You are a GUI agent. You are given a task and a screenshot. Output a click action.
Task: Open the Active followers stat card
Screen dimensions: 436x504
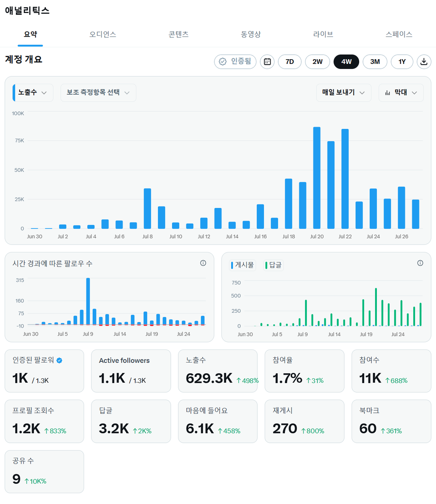click(x=131, y=371)
